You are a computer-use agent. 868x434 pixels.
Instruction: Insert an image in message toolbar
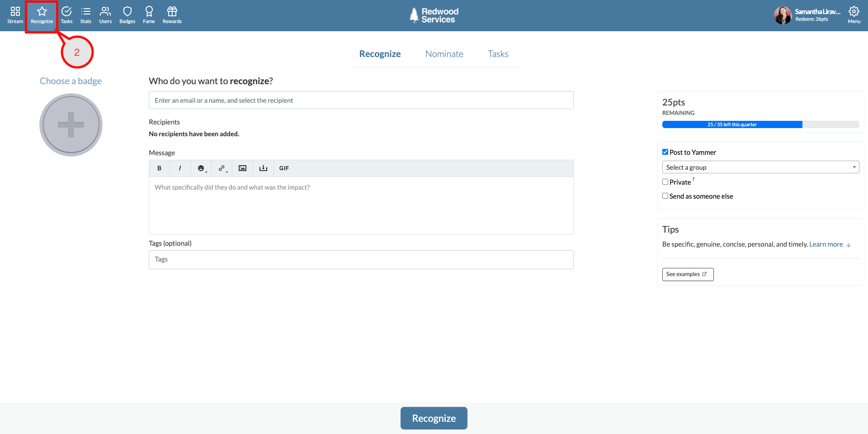pyautogui.click(x=242, y=168)
